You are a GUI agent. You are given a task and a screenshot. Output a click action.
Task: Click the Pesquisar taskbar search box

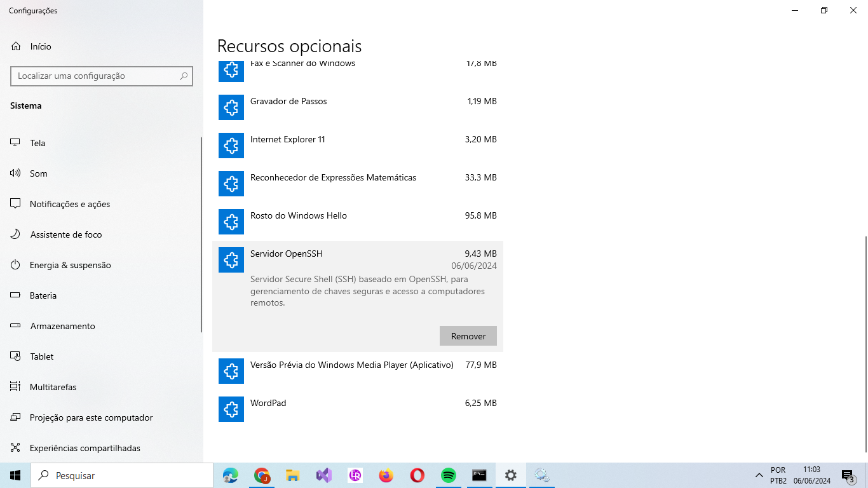click(x=122, y=475)
